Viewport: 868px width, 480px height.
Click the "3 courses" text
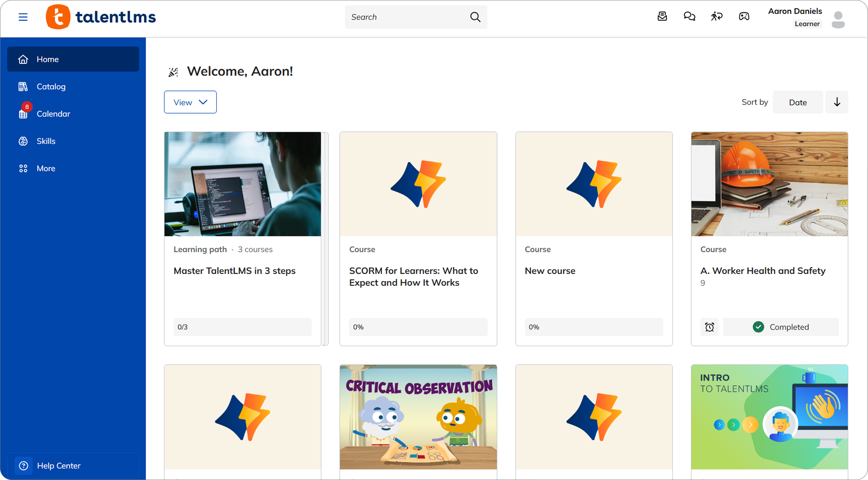pos(255,250)
